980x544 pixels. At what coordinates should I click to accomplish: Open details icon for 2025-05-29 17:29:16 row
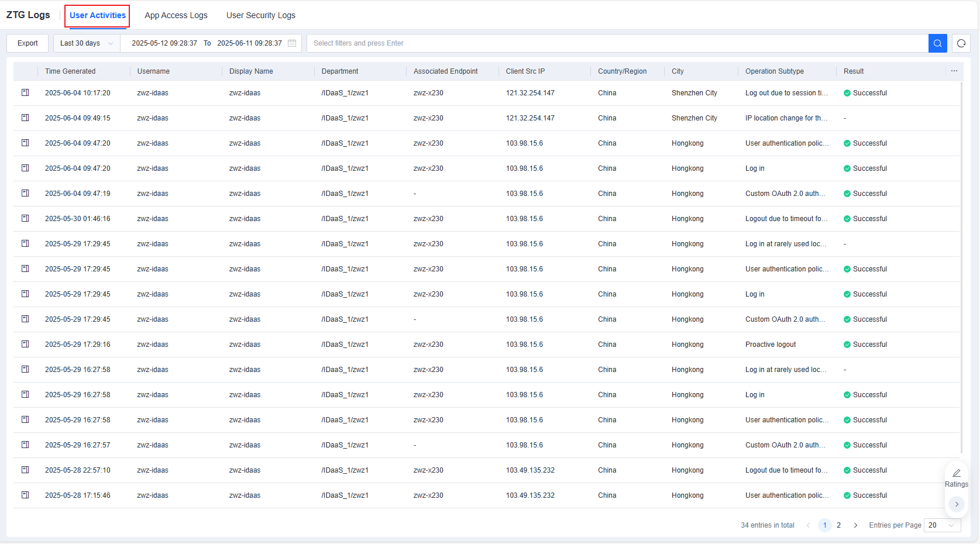[25, 344]
